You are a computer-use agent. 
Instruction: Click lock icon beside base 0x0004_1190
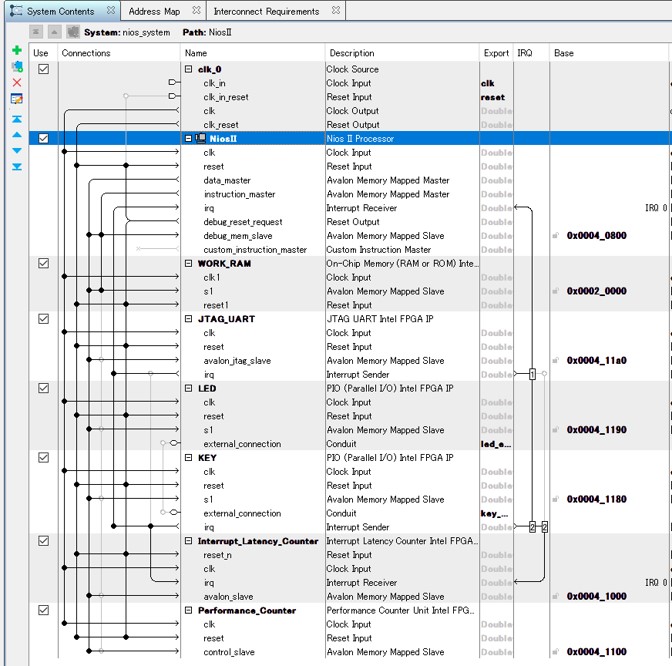tap(555, 430)
